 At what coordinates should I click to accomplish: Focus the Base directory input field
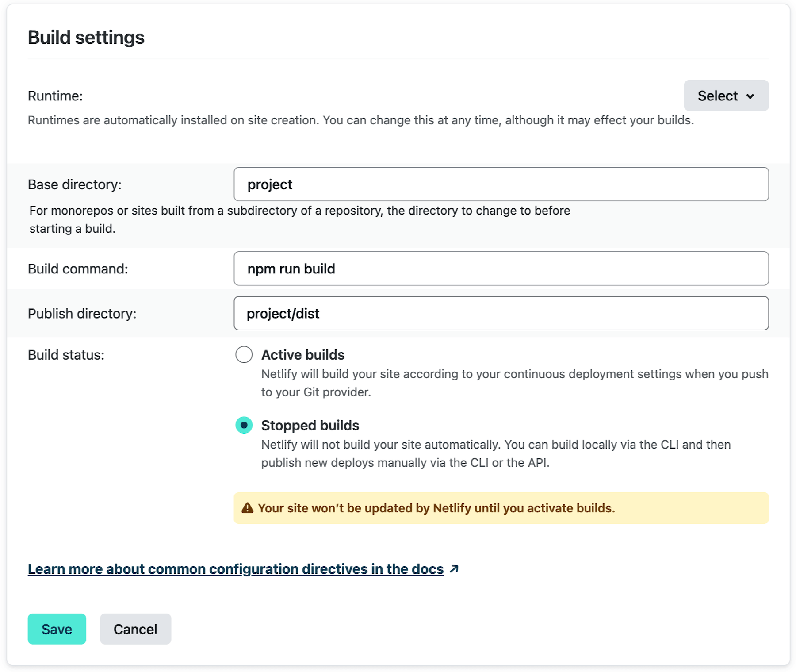click(x=501, y=184)
